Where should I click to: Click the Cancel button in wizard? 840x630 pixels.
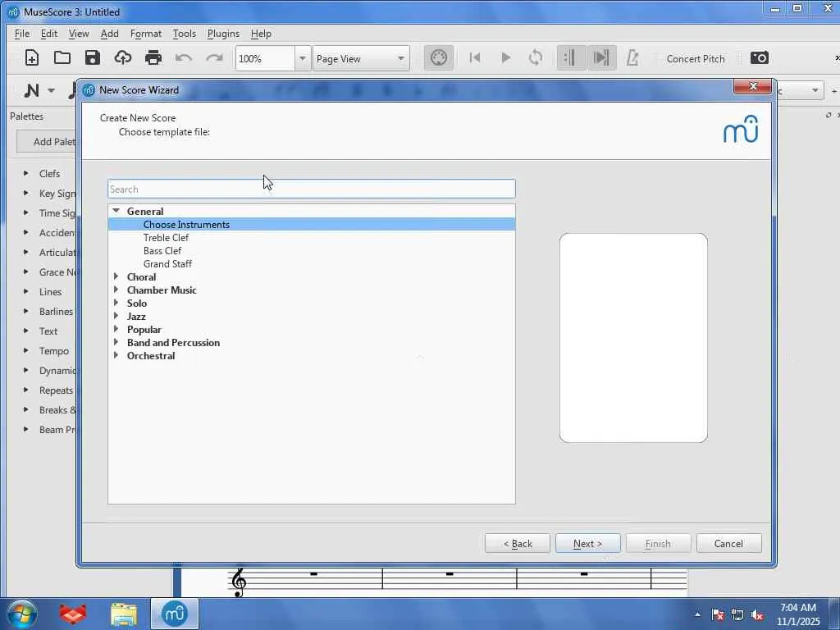tap(728, 543)
